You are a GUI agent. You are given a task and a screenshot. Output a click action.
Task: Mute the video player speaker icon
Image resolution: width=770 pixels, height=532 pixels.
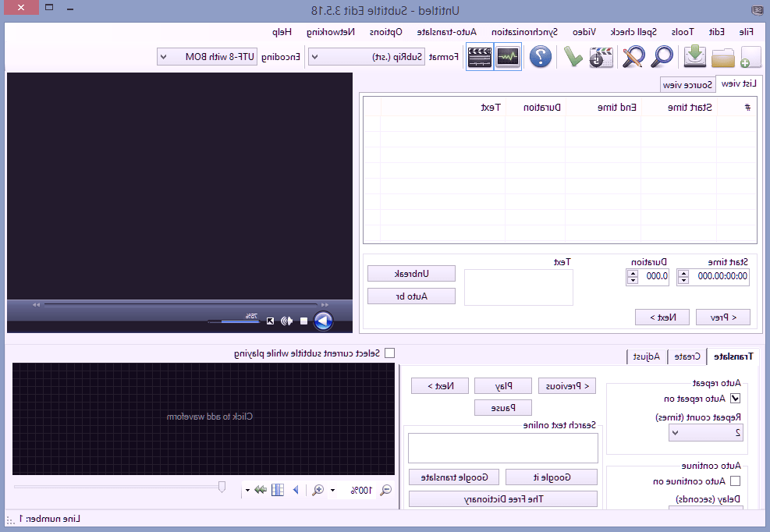[x=286, y=321]
